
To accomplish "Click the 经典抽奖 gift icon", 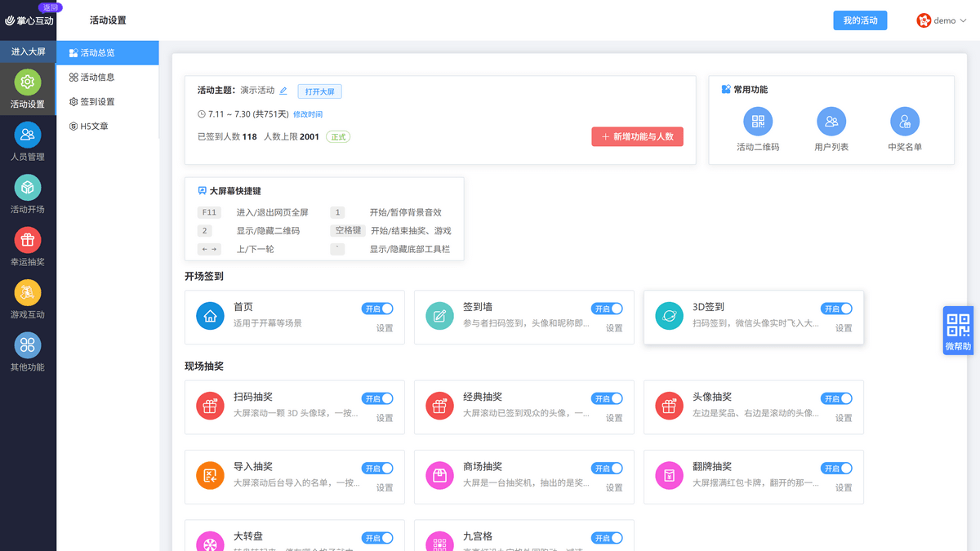I will pyautogui.click(x=440, y=406).
